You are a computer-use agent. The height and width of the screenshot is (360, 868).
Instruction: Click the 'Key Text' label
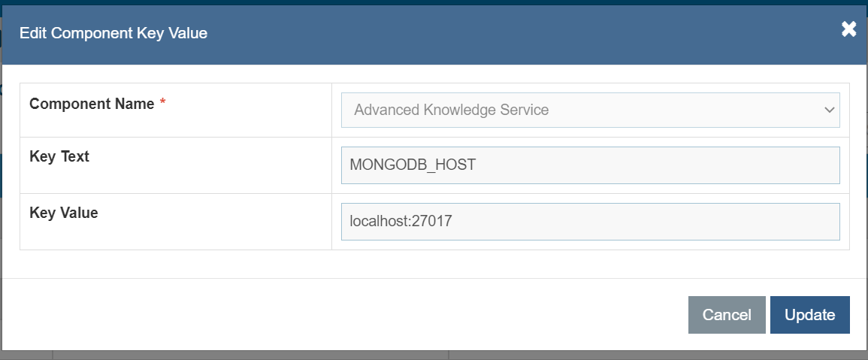pyautogui.click(x=59, y=157)
